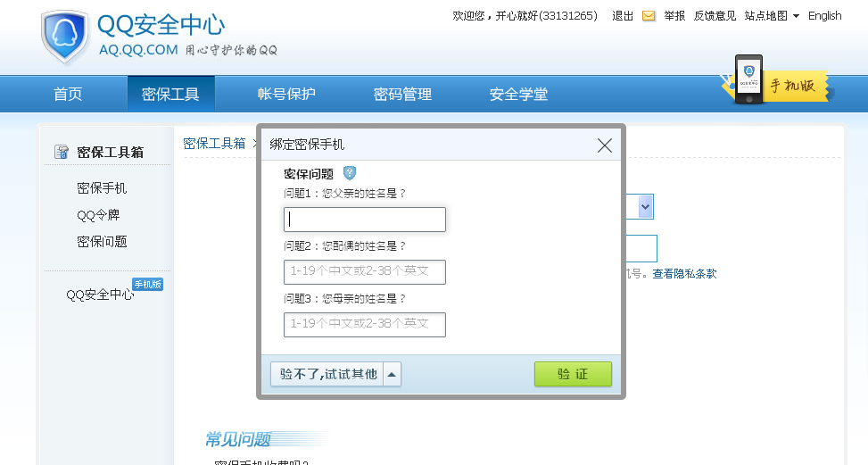
Task: Open the mail envelope icon in header
Action: point(649,16)
